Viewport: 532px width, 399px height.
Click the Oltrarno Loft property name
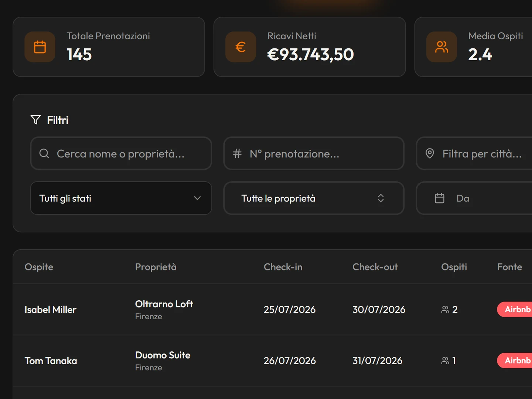coord(164,304)
